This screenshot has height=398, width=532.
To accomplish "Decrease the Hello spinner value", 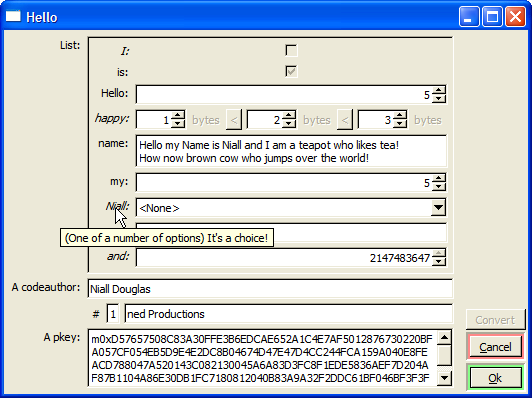I will pyautogui.click(x=439, y=98).
